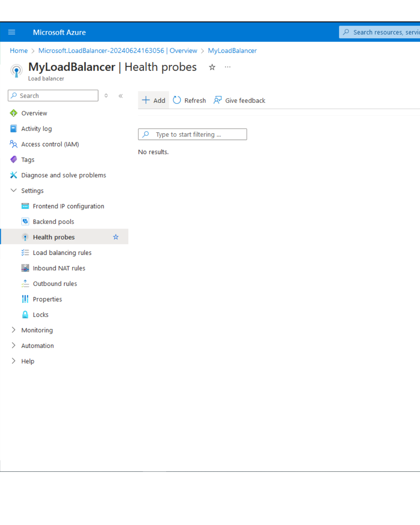Favorite the page with the star icon
The width and height of the screenshot is (420, 525).
212,67
